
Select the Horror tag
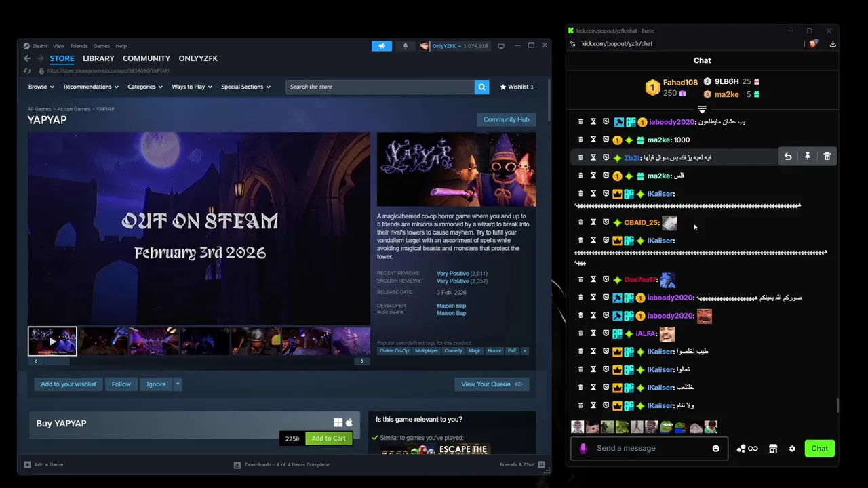pos(494,350)
